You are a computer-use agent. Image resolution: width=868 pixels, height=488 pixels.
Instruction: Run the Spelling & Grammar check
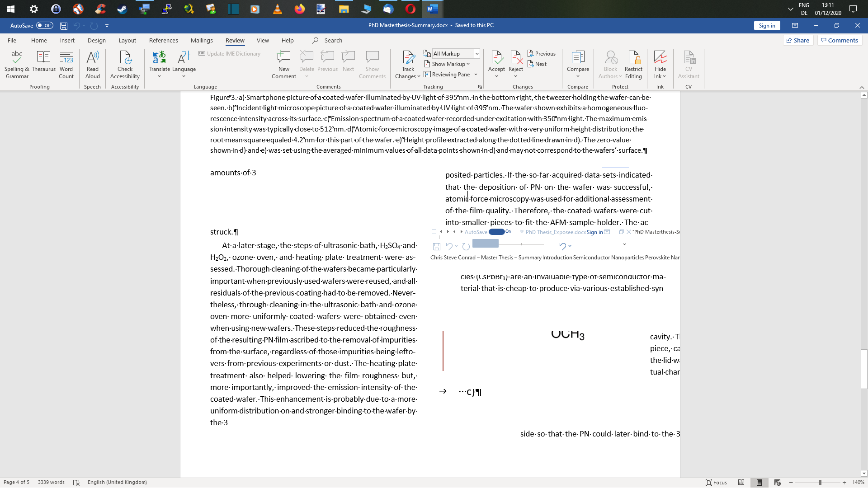(x=17, y=63)
